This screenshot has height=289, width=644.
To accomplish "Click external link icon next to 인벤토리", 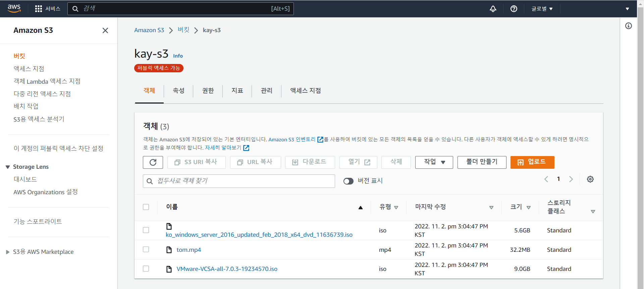I will pyautogui.click(x=320, y=140).
